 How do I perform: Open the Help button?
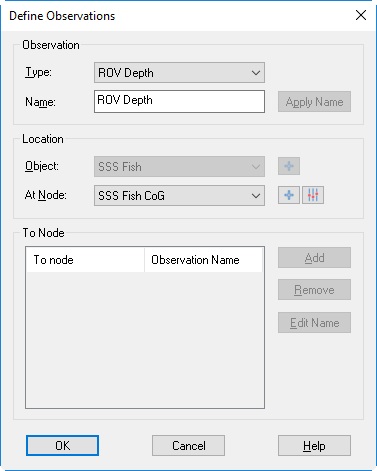click(314, 445)
